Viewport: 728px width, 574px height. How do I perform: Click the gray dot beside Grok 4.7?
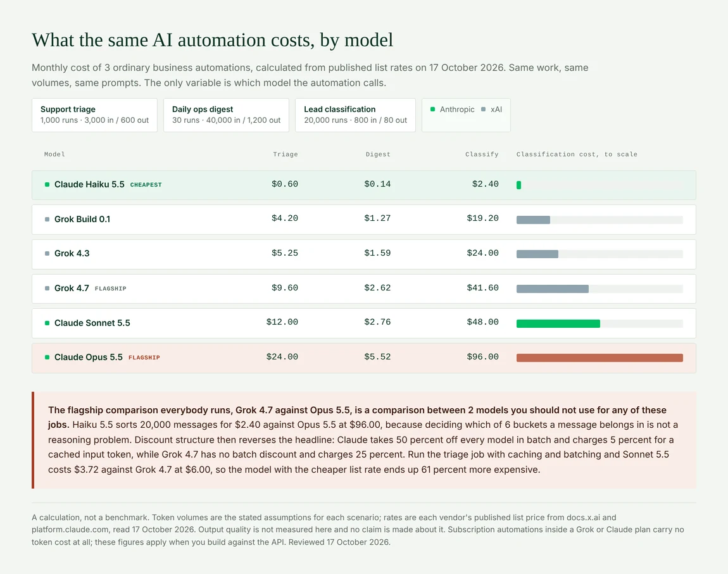47,288
